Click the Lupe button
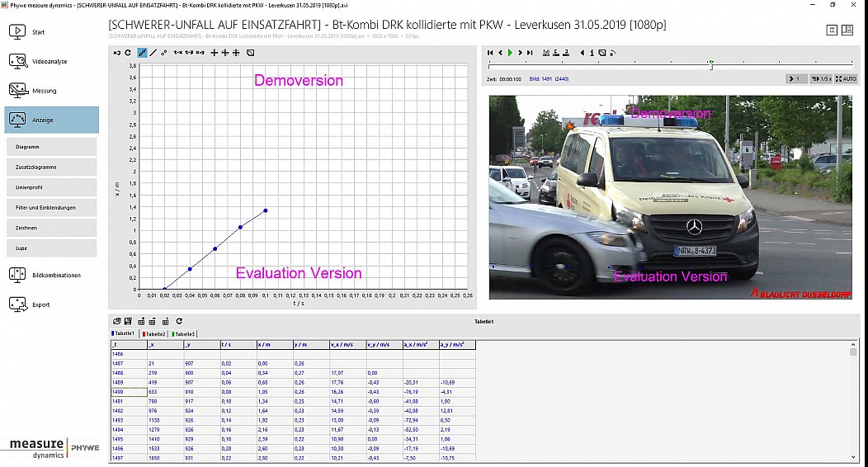868x467 pixels. (51, 248)
